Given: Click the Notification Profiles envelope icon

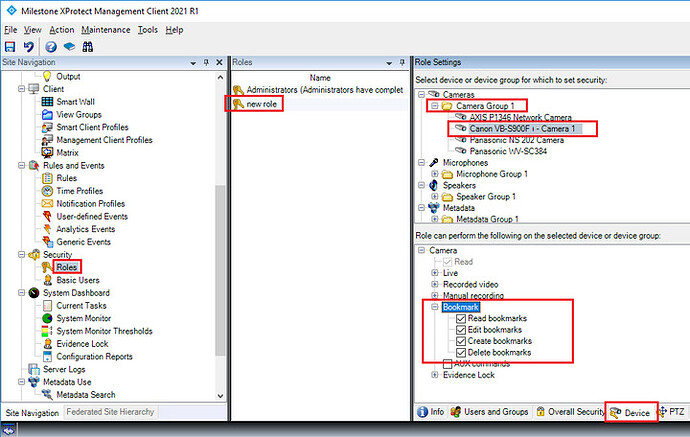Looking at the screenshot, I should click(47, 204).
